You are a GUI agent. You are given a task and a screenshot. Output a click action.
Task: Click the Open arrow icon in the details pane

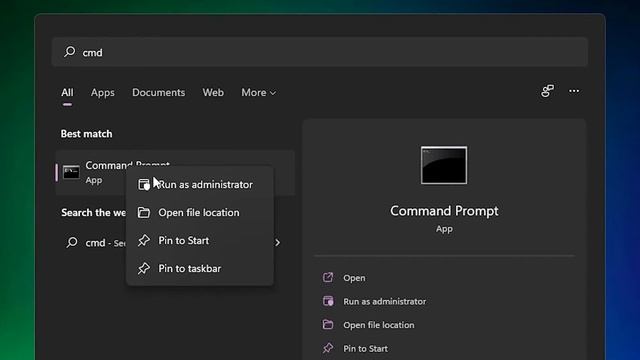[x=328, y=278]
